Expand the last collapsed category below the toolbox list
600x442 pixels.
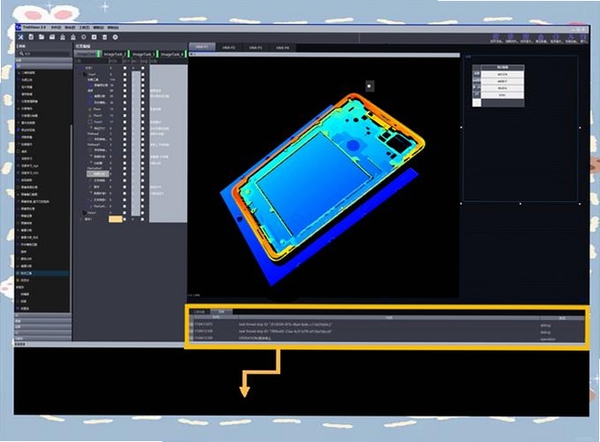point(43,338)
